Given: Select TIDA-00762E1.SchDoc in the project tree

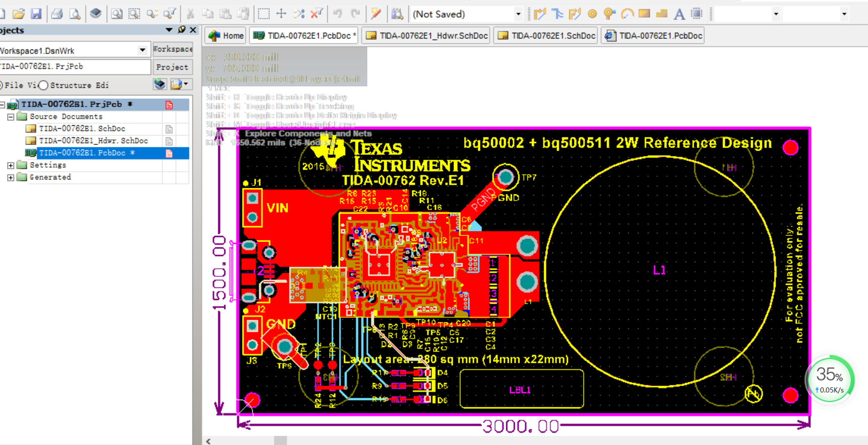Looking at the screenshot, I should coord(82,129).
